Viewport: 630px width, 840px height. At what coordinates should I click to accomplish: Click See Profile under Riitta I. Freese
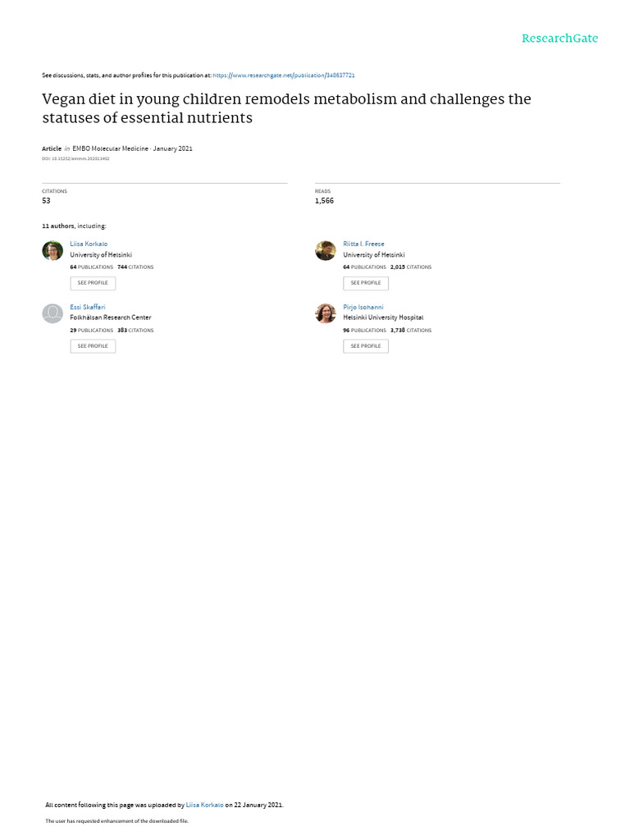tap(366, 283)
